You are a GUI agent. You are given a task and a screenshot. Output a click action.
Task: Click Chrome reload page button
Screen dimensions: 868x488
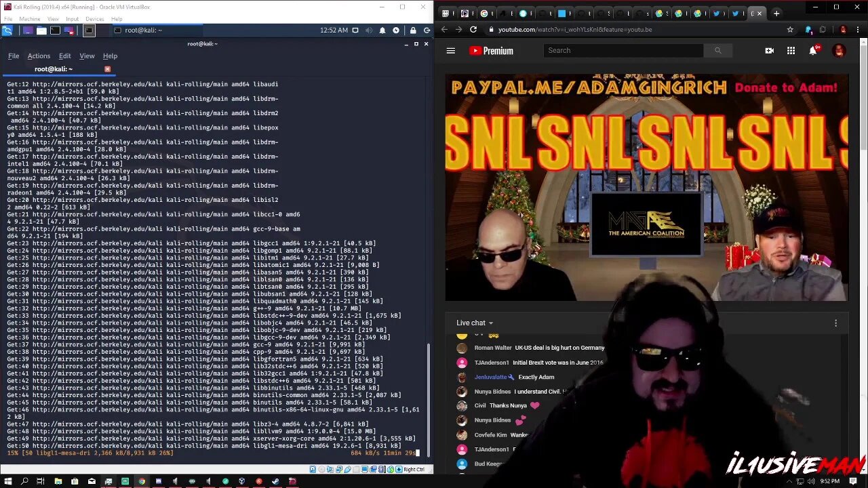[473, 30]
